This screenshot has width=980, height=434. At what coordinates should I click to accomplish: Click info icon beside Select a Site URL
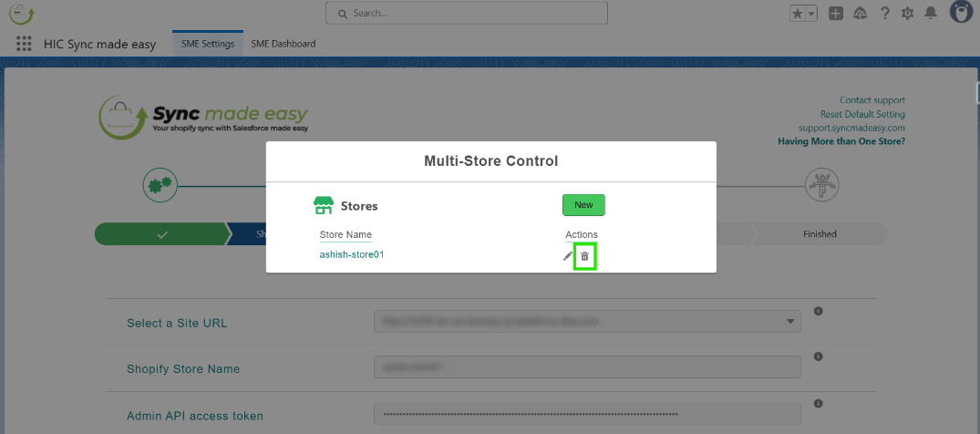[818, 311]
